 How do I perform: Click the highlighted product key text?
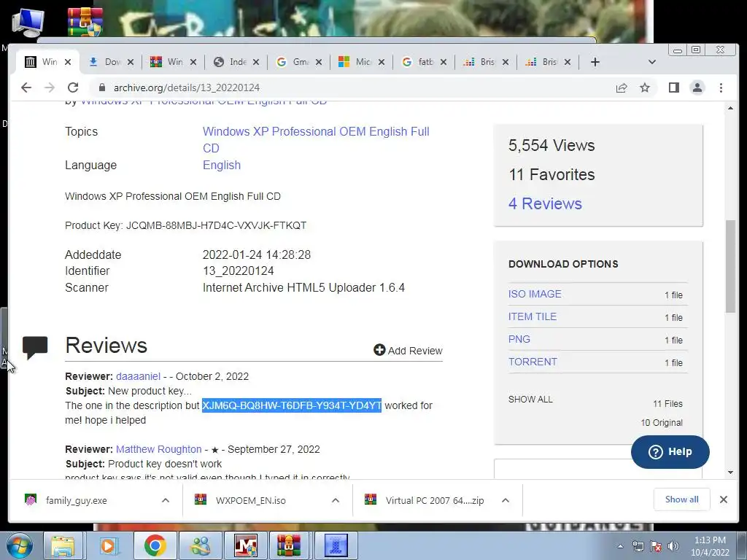(292, 405)
